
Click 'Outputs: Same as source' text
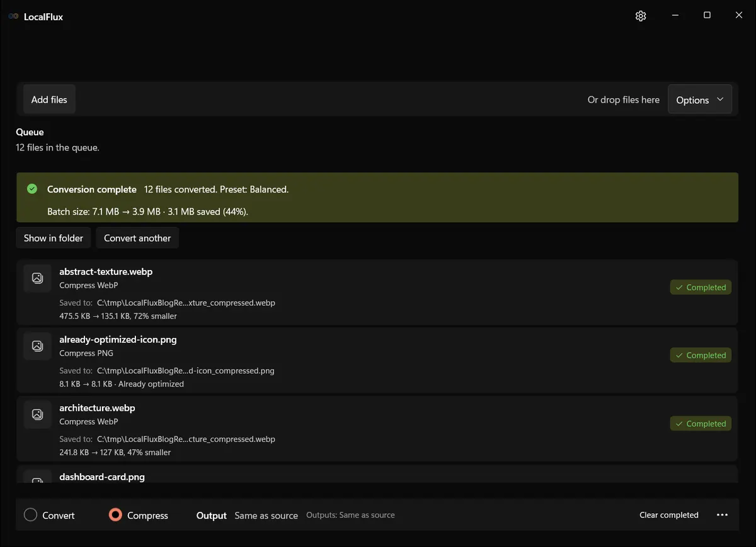click(350, 515)
